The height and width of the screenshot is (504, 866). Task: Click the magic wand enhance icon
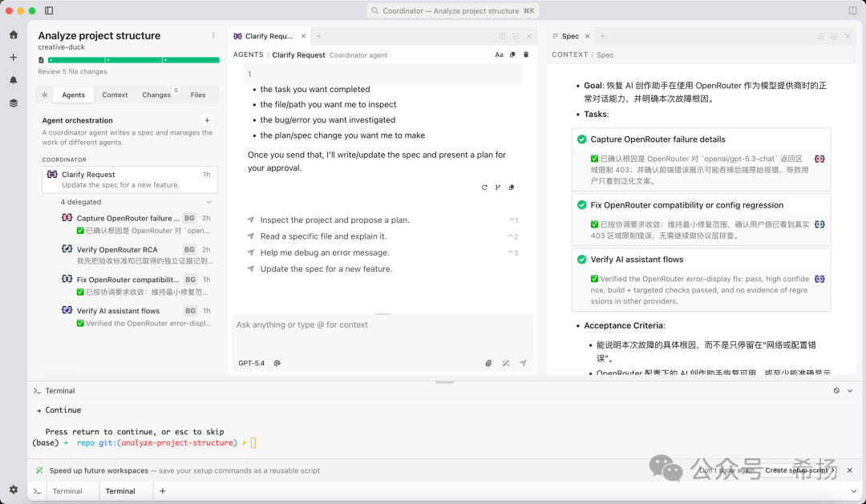click(505, 363)
